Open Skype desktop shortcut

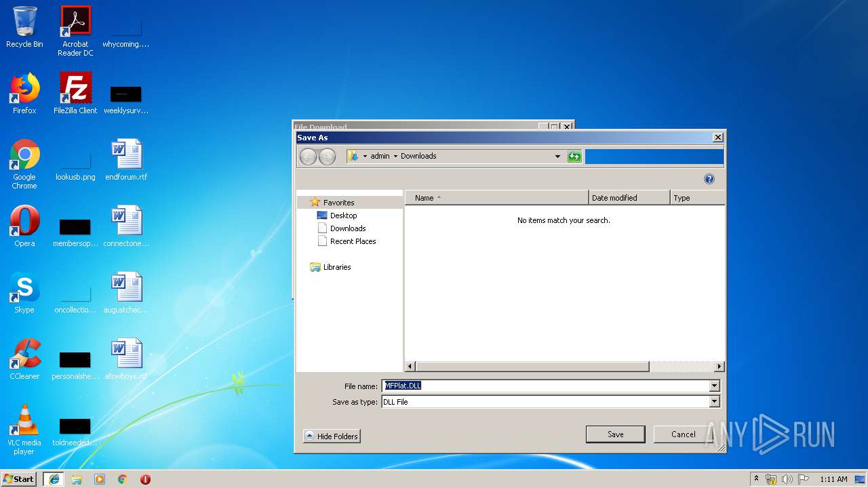[24, 293]
